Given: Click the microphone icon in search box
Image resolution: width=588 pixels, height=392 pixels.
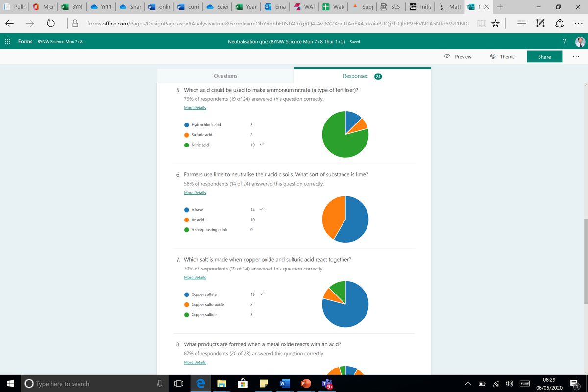Looking at the screenshot, I should pos(159,384).
